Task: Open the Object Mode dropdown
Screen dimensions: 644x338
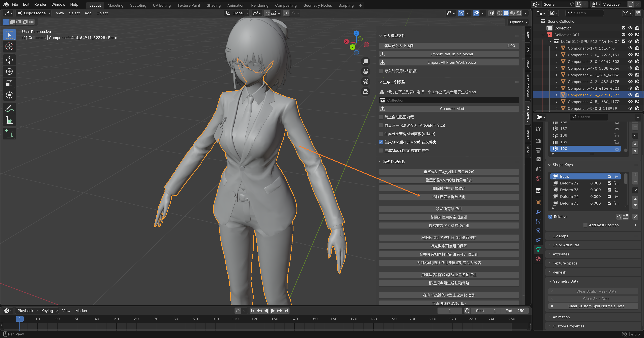Action: click(34, 13)
